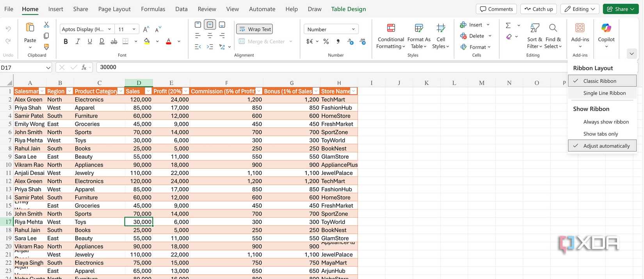Open the File tab

tap(9, 9)
